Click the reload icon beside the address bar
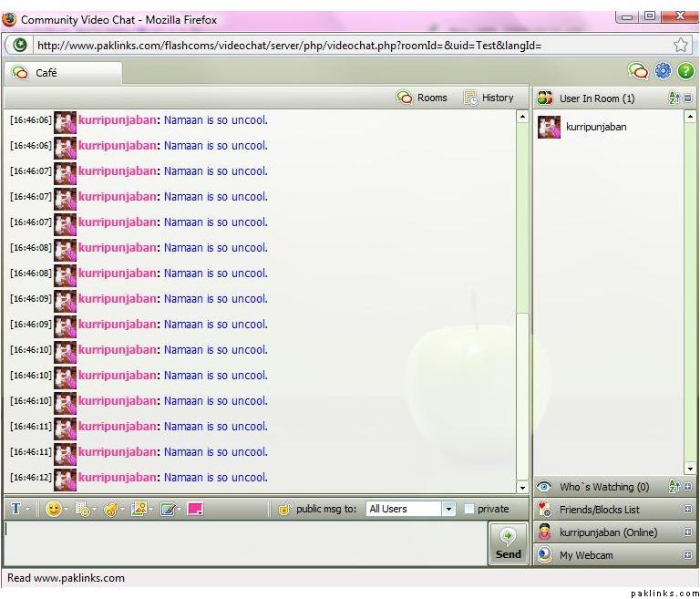 pos(20,45)
